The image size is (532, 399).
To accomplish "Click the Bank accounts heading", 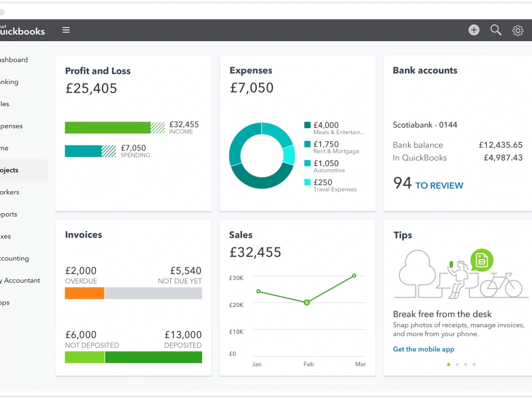I will (x=425, y=70).
